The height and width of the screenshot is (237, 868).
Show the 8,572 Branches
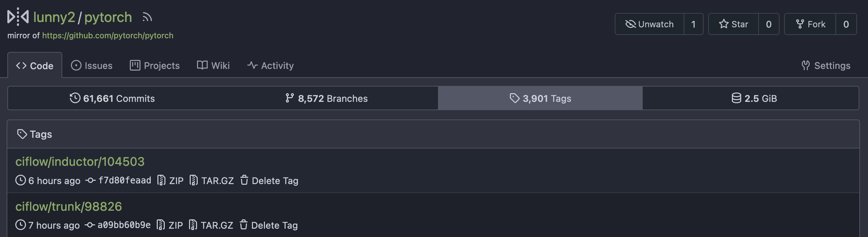pos(326,99)
